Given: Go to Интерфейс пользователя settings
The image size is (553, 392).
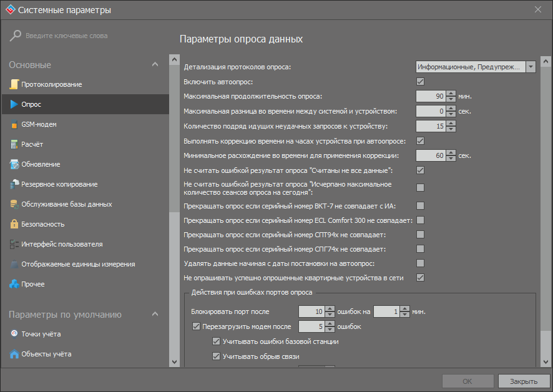Looking at the screenshot, I should (62, 244).
